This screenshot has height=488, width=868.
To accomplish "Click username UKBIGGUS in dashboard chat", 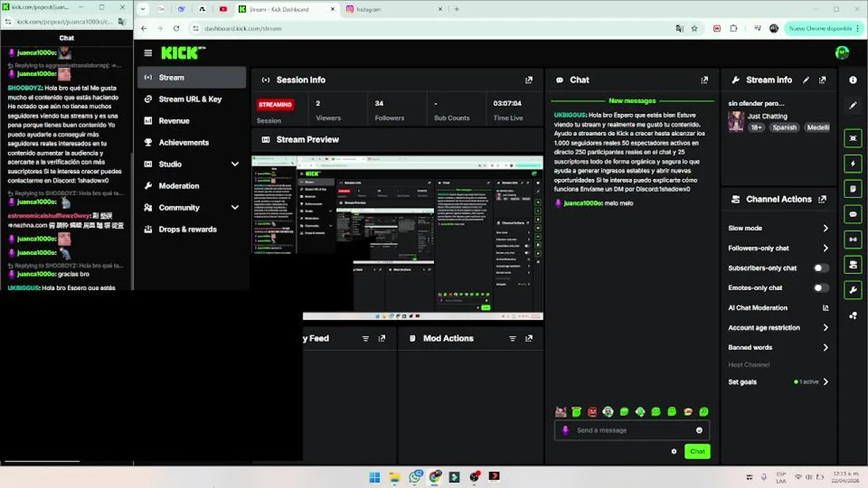I will click(570, 115).
